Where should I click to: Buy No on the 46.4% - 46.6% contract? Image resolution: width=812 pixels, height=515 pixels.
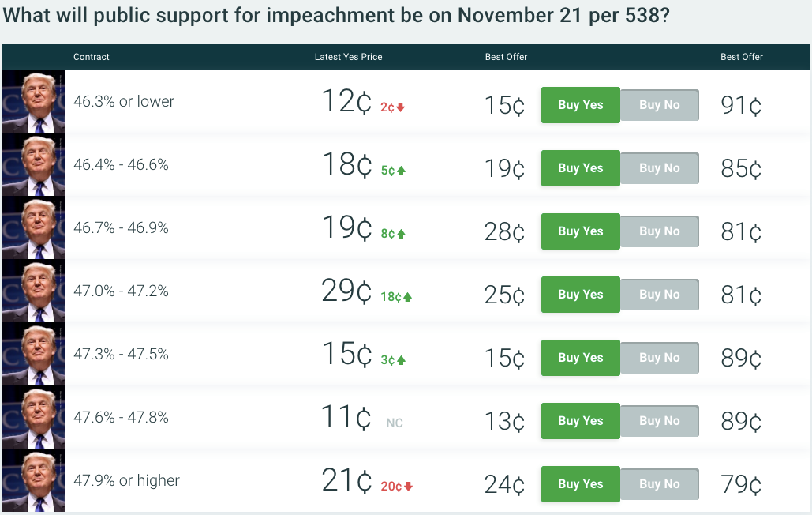click(x=659, y=168)
